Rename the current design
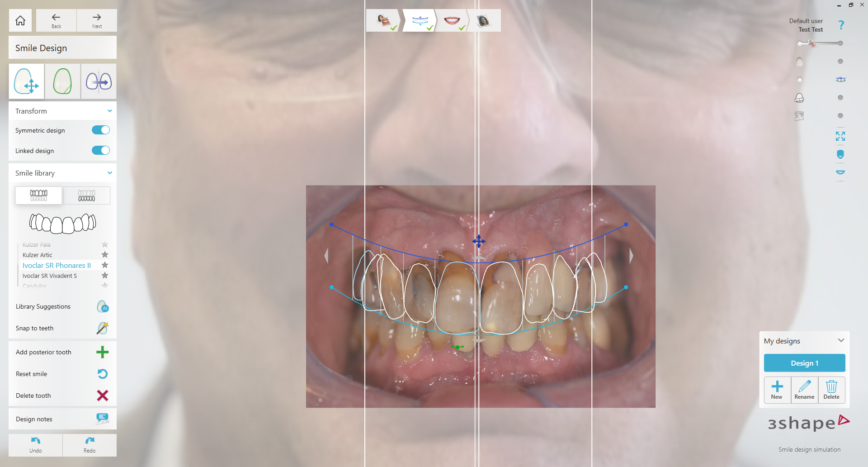This screenshot has width=868, height=467. [x=804, y=390]
